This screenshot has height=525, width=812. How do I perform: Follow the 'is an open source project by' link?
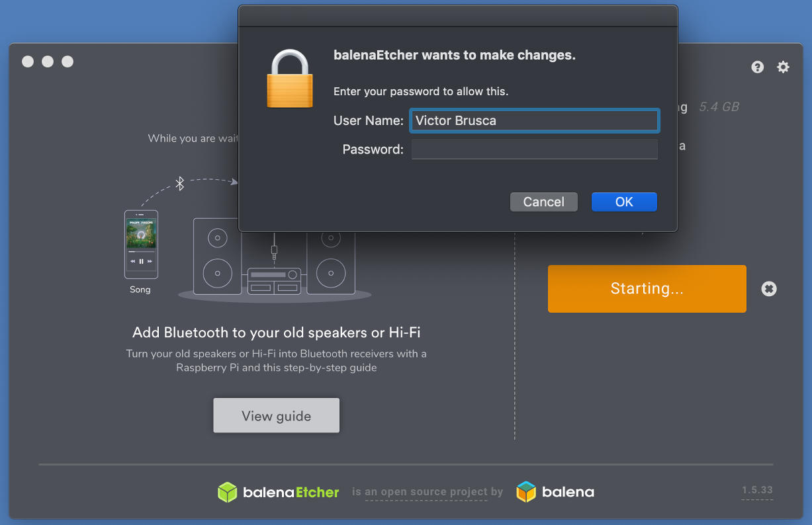428,492
